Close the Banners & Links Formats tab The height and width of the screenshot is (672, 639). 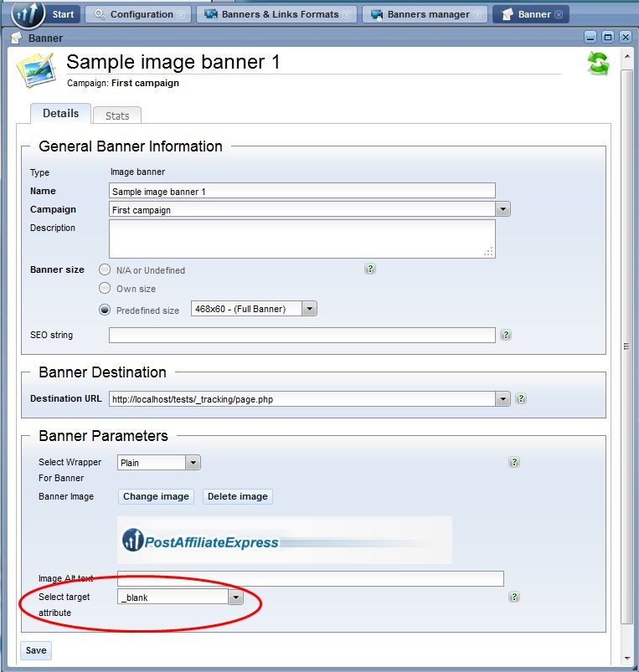(347, 14)
